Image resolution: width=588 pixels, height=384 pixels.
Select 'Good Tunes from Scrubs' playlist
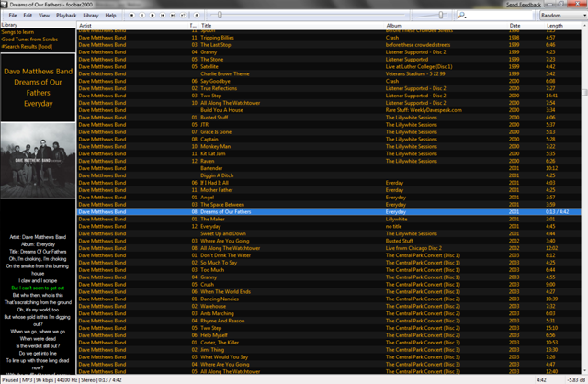tap(29, 40)
